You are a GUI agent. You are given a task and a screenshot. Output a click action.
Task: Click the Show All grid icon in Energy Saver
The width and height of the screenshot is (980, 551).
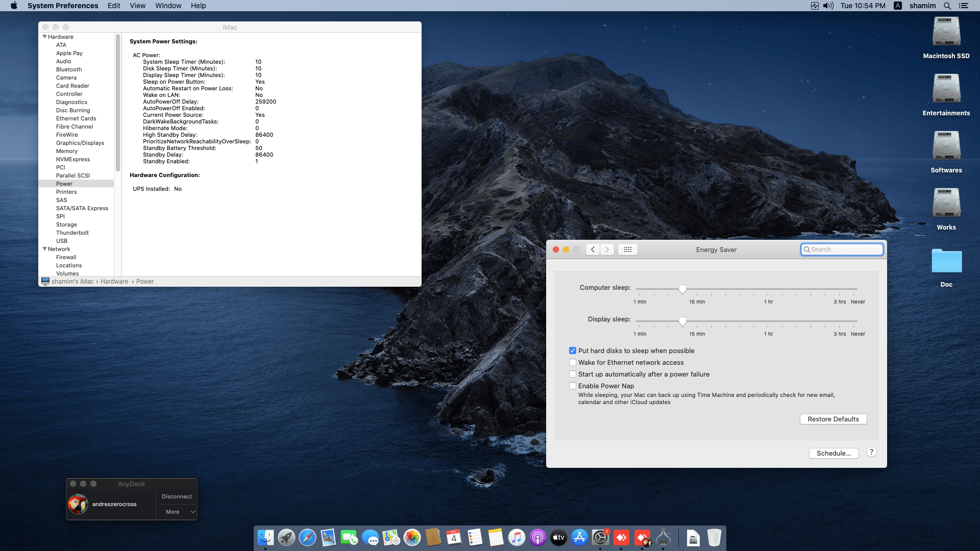pos(628,249)
